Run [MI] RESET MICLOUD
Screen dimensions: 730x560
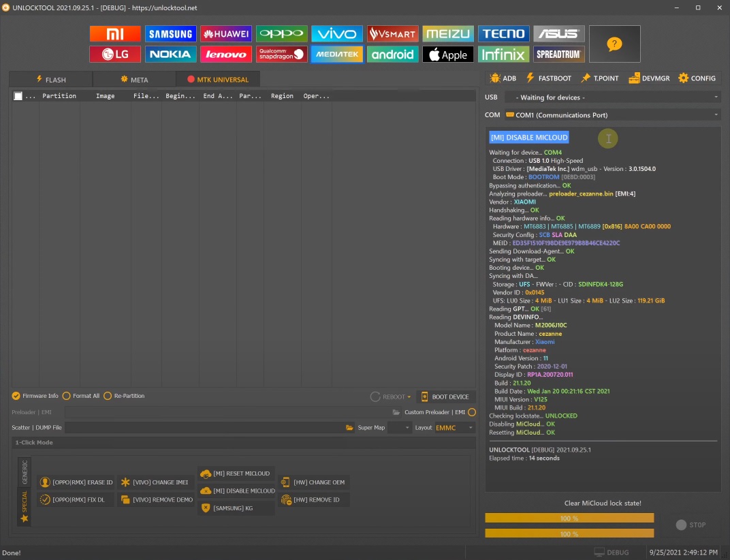236,473
